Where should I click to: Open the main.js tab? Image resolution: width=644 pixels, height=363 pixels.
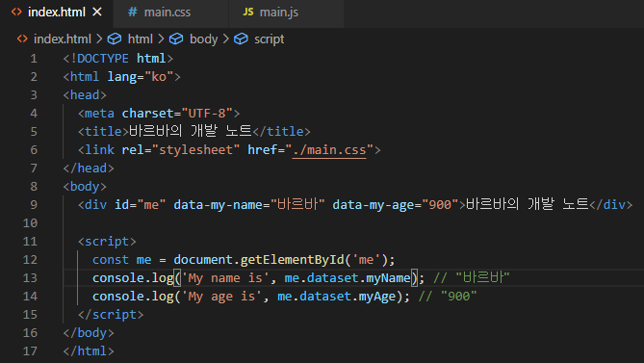(x=286, y=13)
